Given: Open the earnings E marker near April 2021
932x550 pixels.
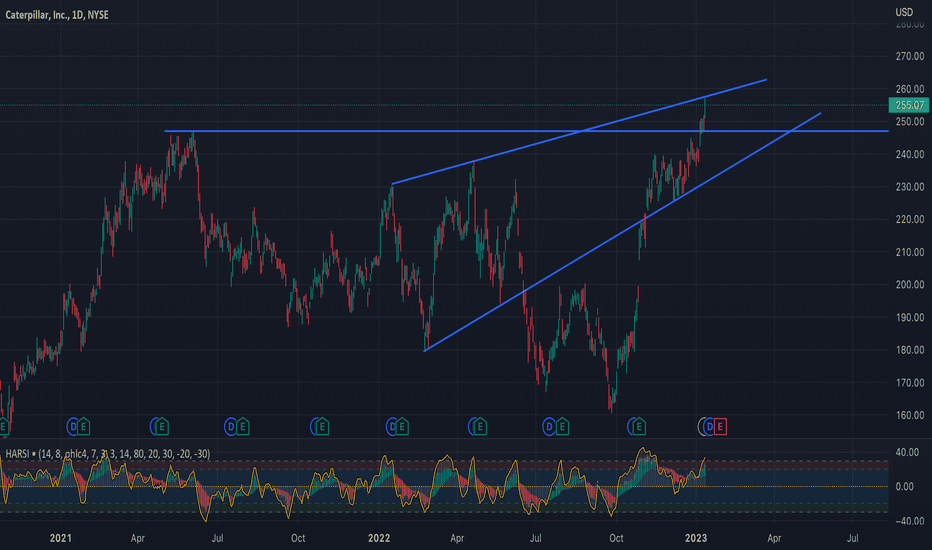Looking at the screenshot, I should pyautogui.click(x=161, y=426).
